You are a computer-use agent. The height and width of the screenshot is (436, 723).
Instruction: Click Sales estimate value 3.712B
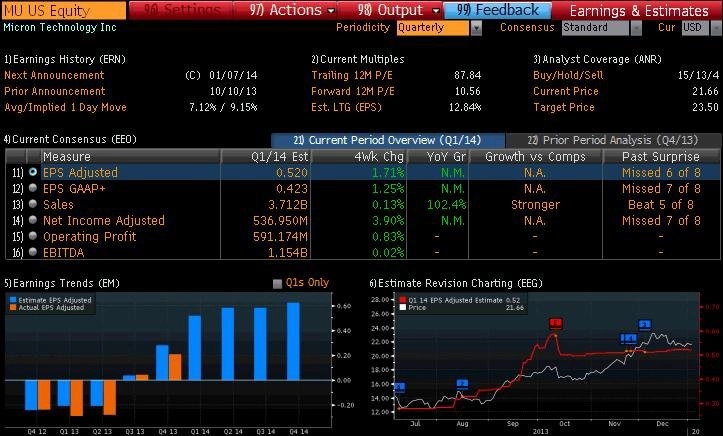[x=288, y=204]
